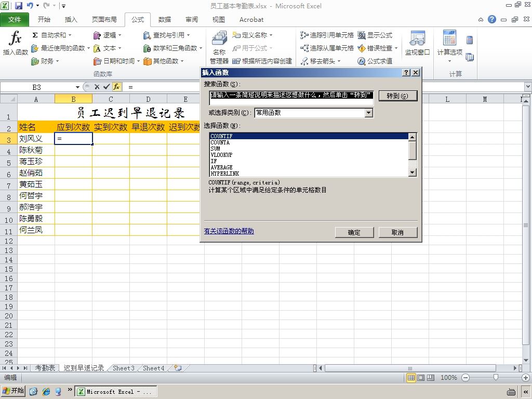Image resolution: width=532 pixels, height=399 pixels.
Task: Switch to Page Break Preview in status bar
Action: click(431, 378)
